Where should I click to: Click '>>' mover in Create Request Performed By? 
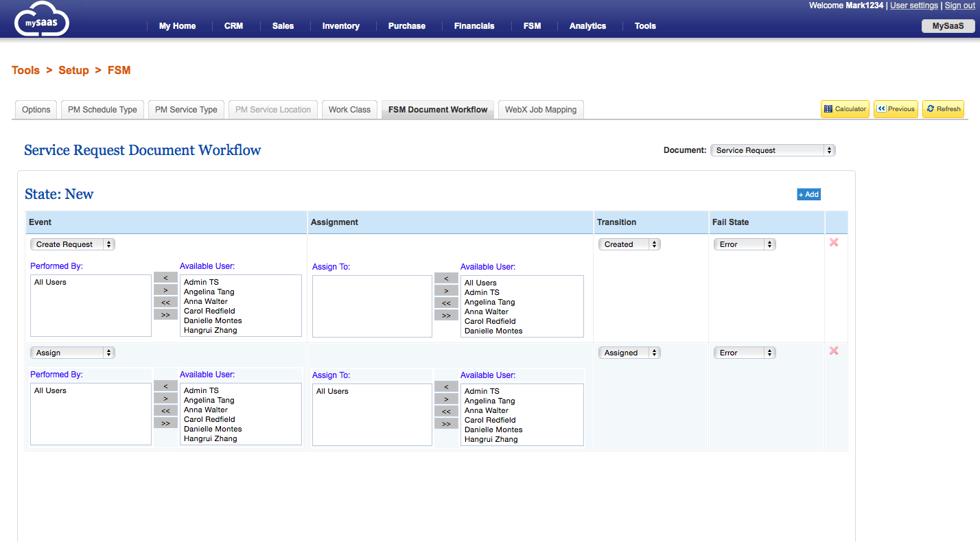point(165,315)
